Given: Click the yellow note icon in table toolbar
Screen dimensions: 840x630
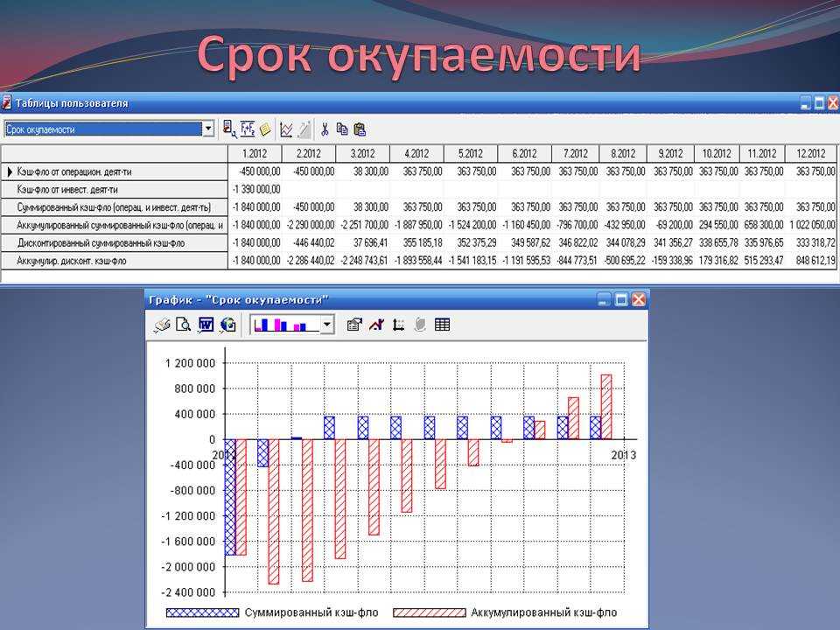Looking at the screenshot, I should [265, 129].
